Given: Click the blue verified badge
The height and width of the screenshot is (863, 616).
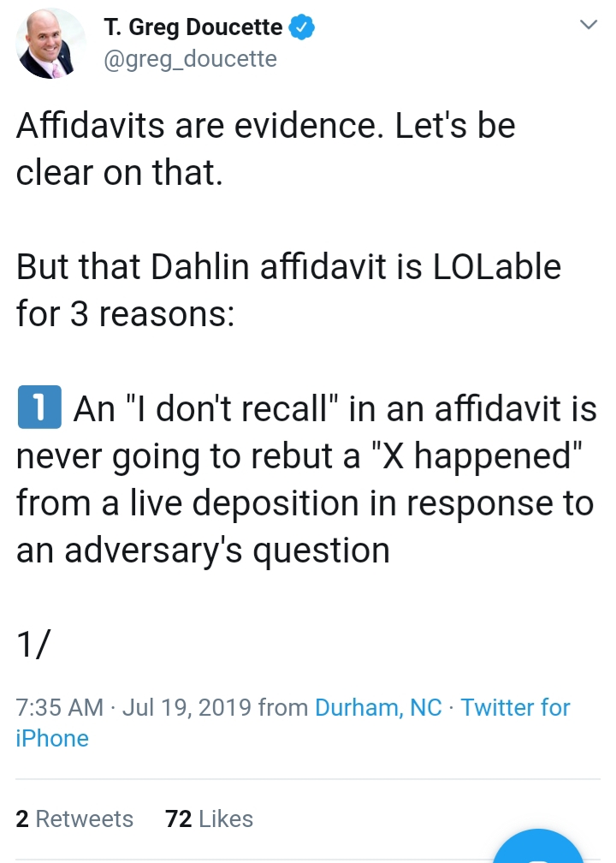Looking at the screenshot, I should click(301, 27).
